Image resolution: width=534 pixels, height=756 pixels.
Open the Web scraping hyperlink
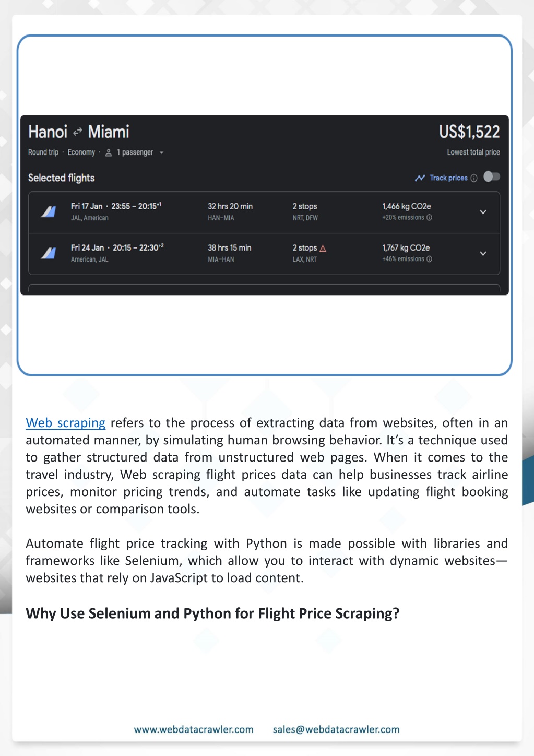point(66,423)
